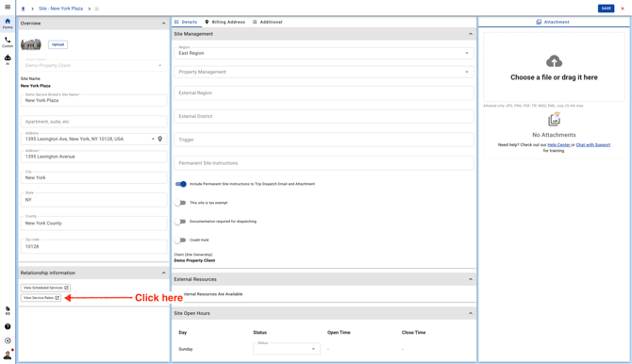Open the help question mark icon
Image resolution: width=632 pixels, height=364 pixels.
pyautogui.click(x=8, y=326)
